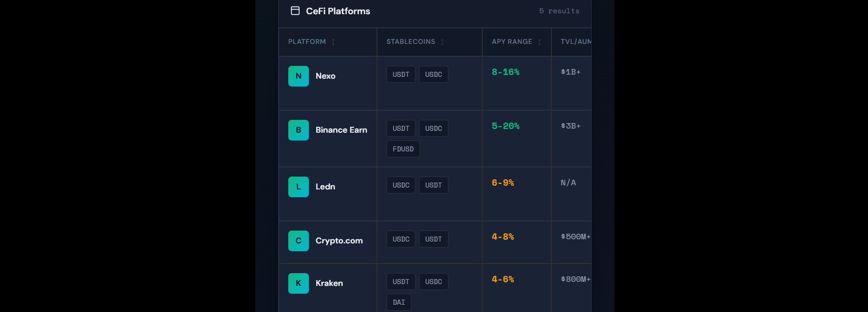Image resolution: width=868 pixels, height=312 pixels.
Task: Select the PLATFORM column header
Action: pos(307,42)
